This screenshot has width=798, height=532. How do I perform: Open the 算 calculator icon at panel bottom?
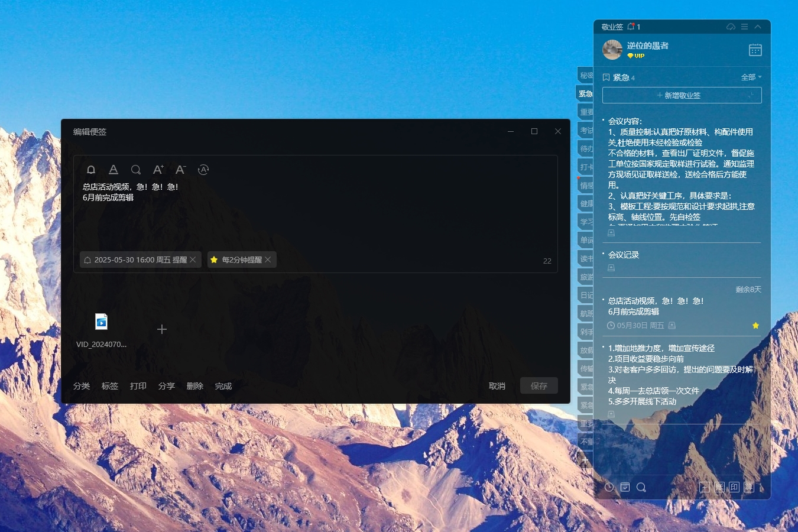click(749, 487)
